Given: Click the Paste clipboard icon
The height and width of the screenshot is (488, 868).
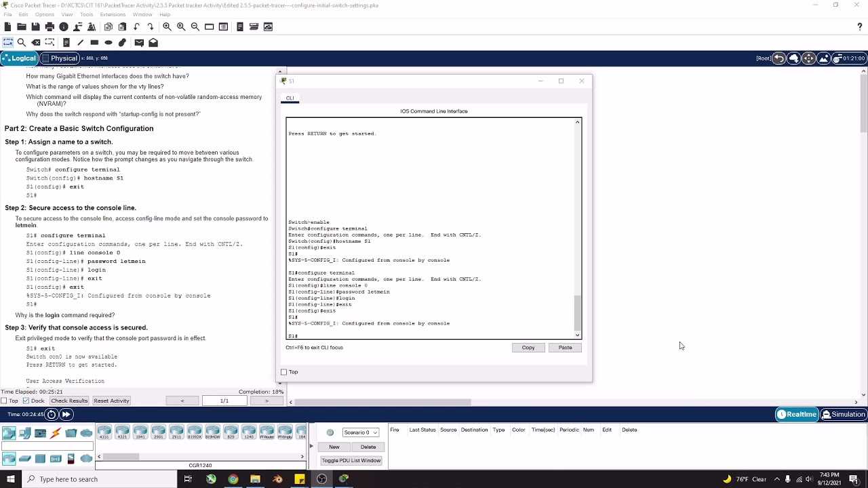Looking at the screenshot, I should coord(122,26).
